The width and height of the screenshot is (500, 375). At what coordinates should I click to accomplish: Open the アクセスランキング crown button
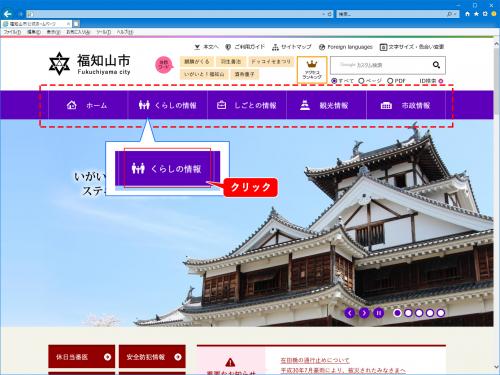click(x=312, y=69)
